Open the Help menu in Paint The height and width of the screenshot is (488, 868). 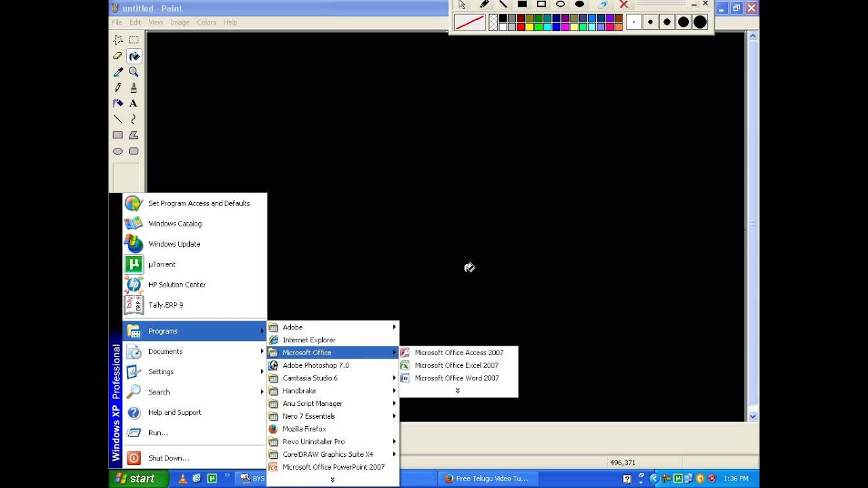point(231,22)
